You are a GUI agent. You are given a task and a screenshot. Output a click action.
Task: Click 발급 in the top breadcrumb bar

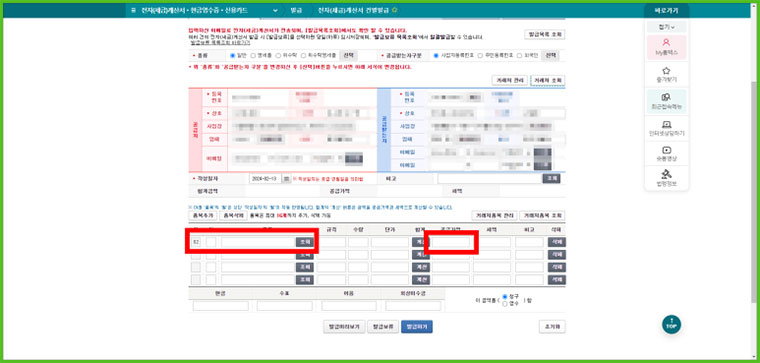[296, 10]
